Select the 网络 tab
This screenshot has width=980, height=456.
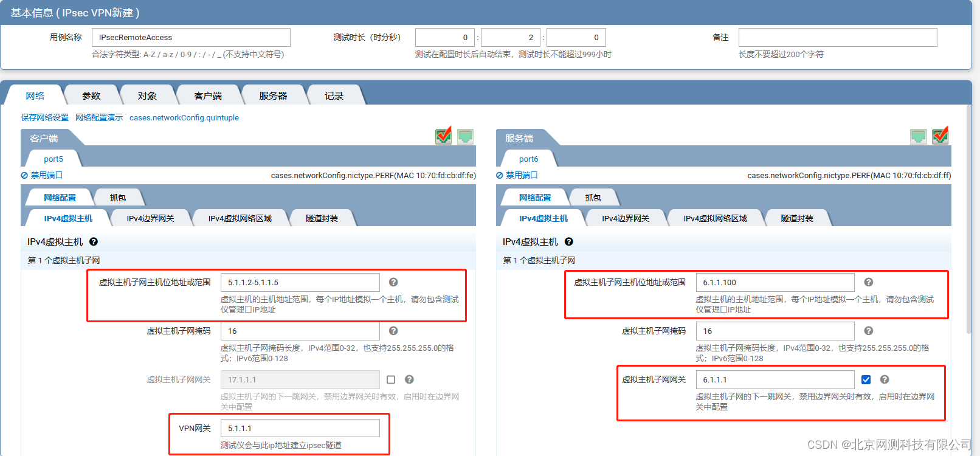pos(35,95)
